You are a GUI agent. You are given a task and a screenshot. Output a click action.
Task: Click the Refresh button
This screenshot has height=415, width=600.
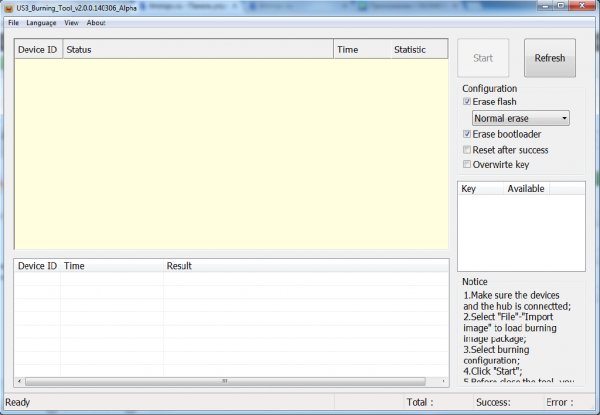(x=549, y=58)
